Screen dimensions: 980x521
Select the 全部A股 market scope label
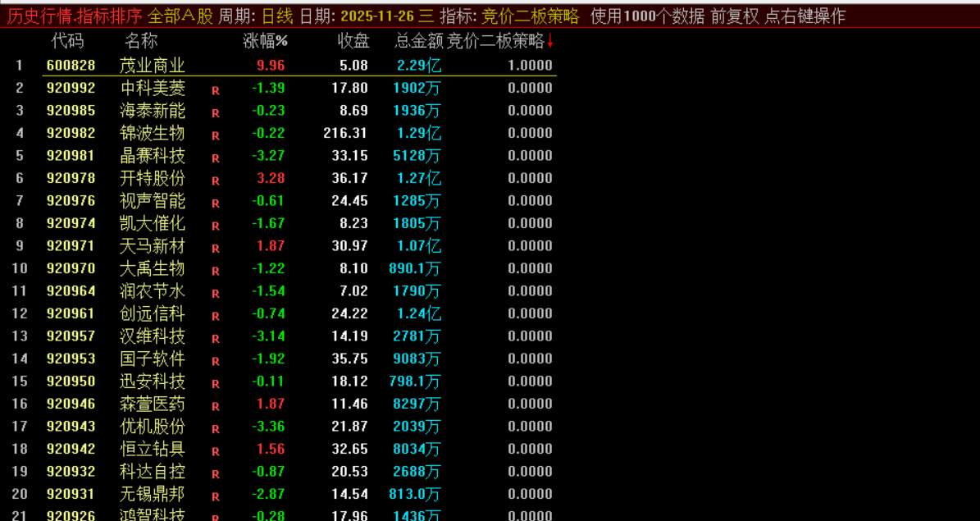(180, 16)
